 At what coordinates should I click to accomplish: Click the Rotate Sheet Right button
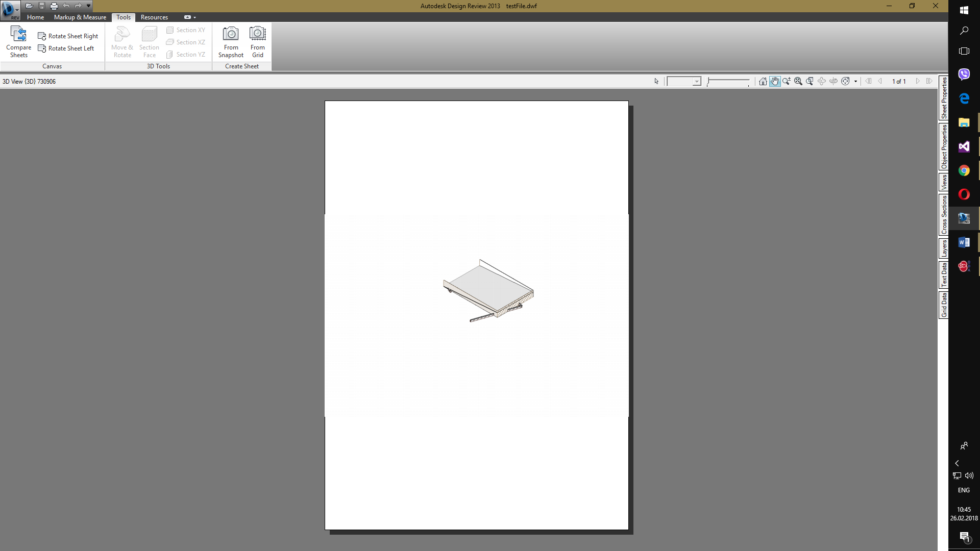[68, 36]
